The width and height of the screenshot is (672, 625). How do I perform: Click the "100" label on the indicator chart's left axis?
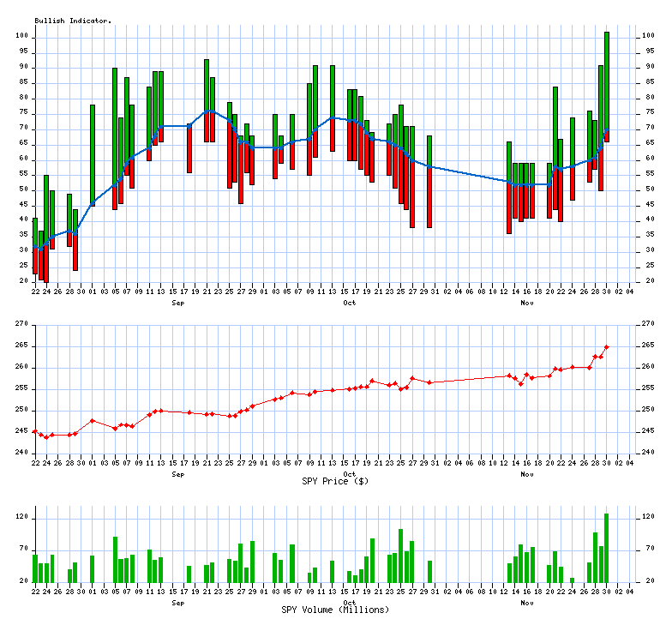22,37
